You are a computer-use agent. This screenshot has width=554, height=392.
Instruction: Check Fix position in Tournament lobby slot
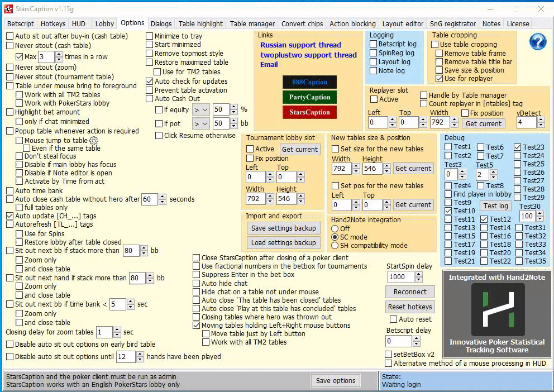[x=250, y=158]
